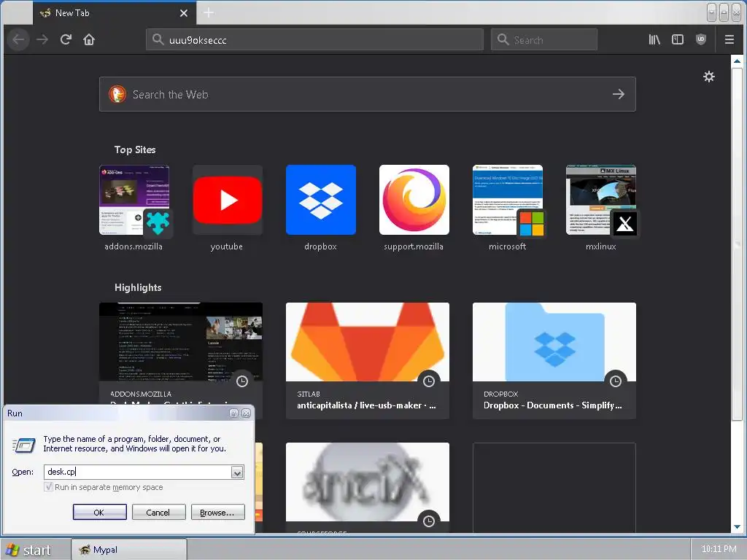Open a new tab with plus button

pyautogui.click(x=209, y=13)
